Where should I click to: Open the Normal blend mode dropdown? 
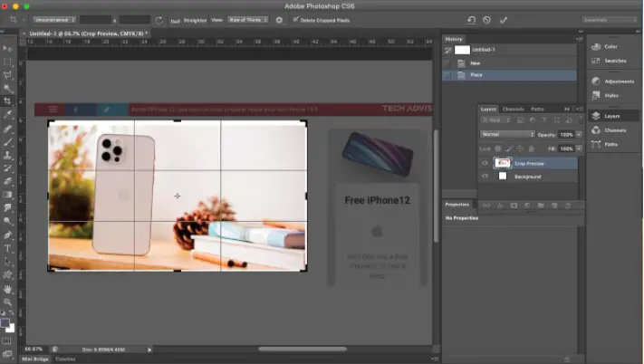pos(507,134)
